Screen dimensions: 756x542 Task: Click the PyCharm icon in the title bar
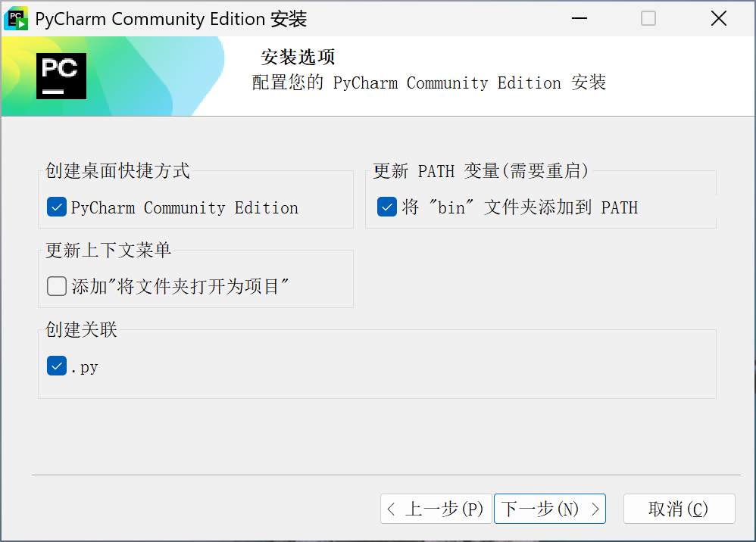[16, 17]
